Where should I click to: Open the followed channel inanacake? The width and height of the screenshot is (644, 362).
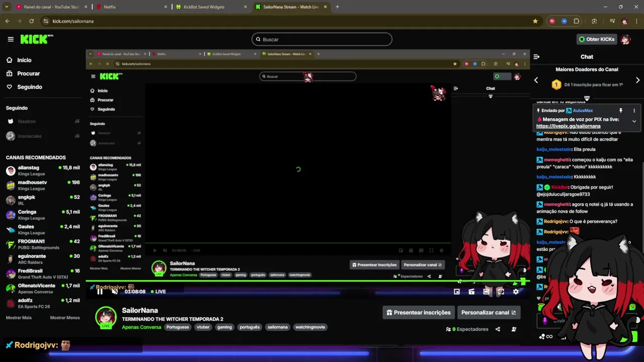click(x=43, y=136)
